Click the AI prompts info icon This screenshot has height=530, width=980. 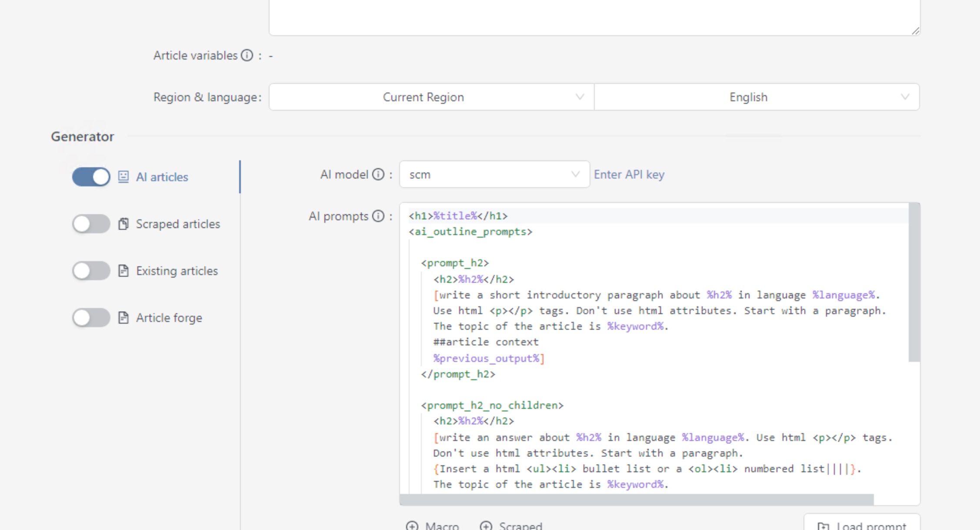coord(378,216)
